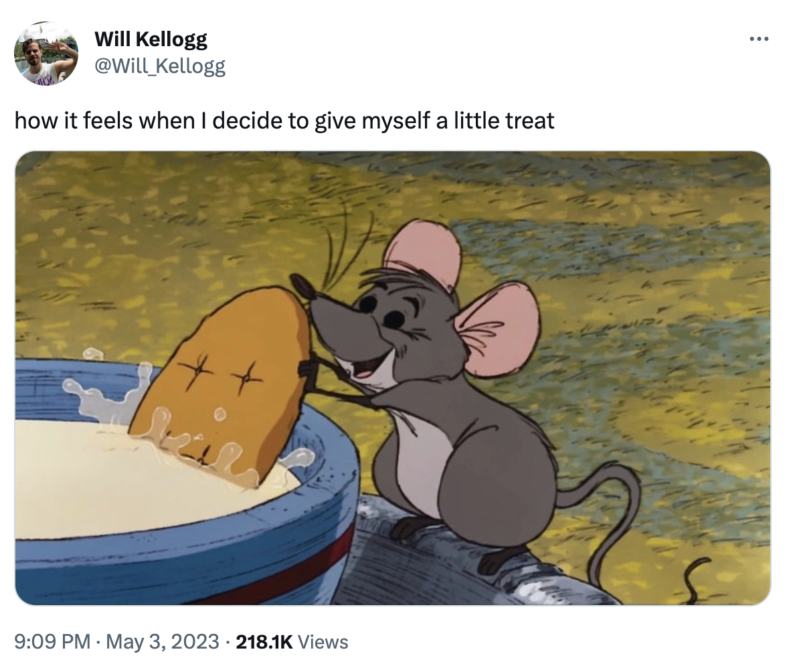Viewport: 787px width, 672px height.
Task: Open the @Will_Kellogg handle link
Action: coord(160,66)
